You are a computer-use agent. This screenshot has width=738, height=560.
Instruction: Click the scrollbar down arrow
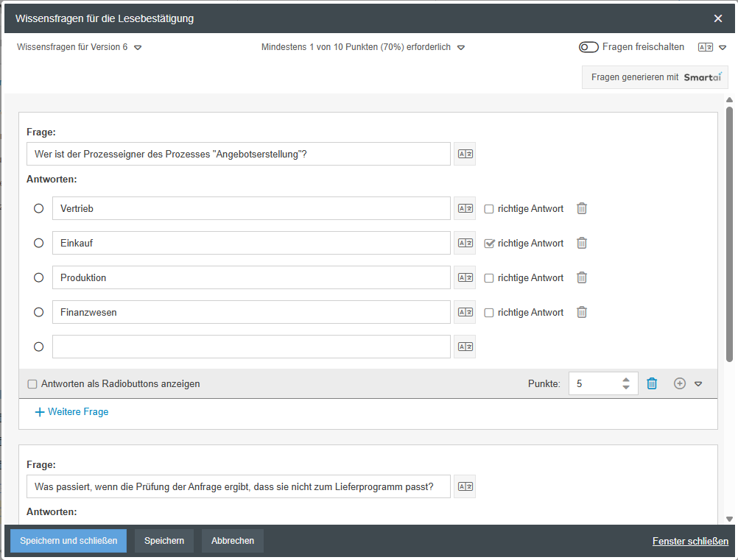point(729,519)
